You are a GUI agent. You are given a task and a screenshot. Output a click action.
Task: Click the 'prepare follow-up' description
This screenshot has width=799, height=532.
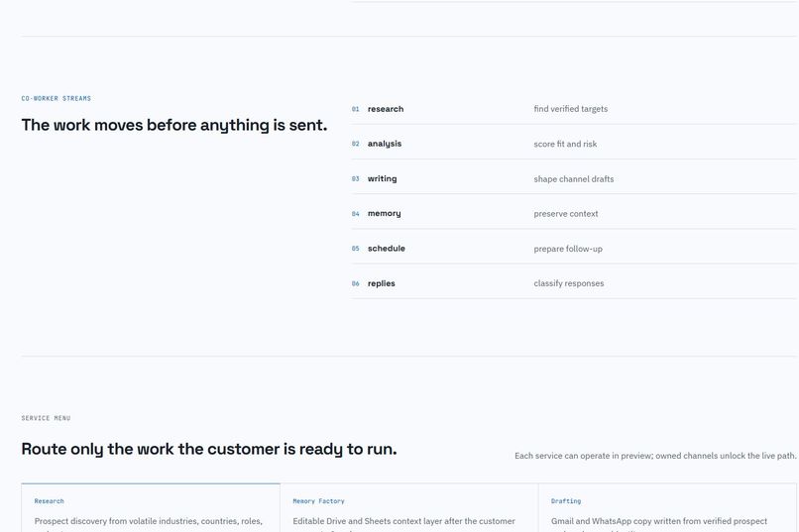(568, 249)
